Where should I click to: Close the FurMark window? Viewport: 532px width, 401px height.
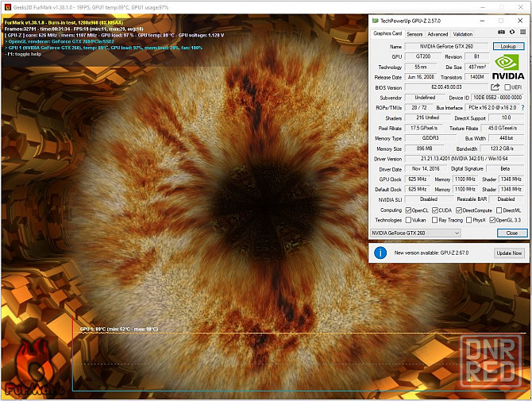click(x=520, y=7)
